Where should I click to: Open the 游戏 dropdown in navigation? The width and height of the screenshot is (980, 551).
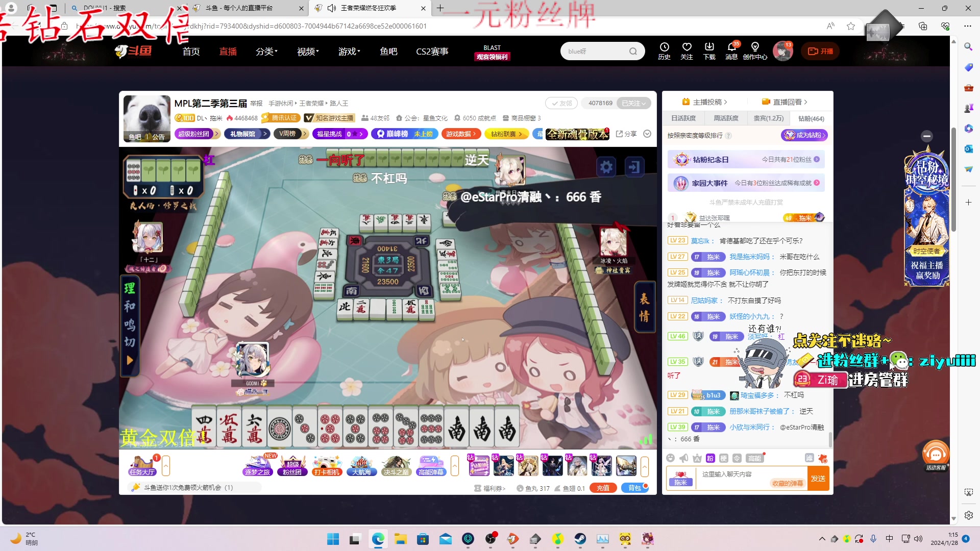(x=349, y=52)
